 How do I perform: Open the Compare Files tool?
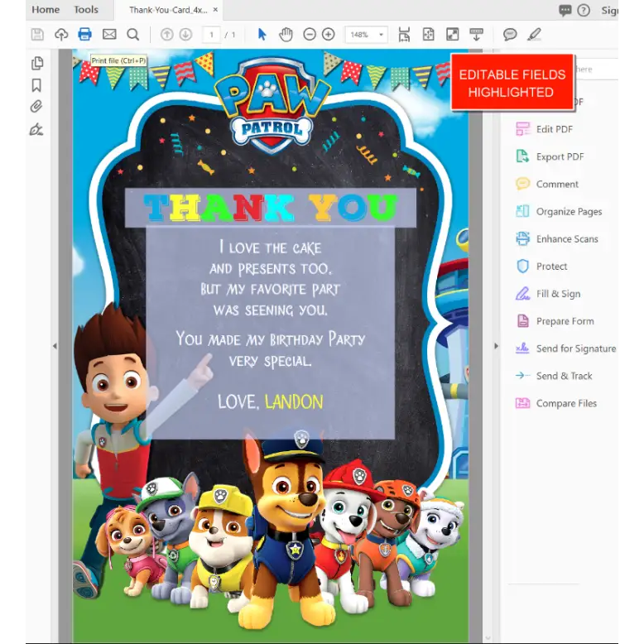pyautogui.click(x=555, y=403)
